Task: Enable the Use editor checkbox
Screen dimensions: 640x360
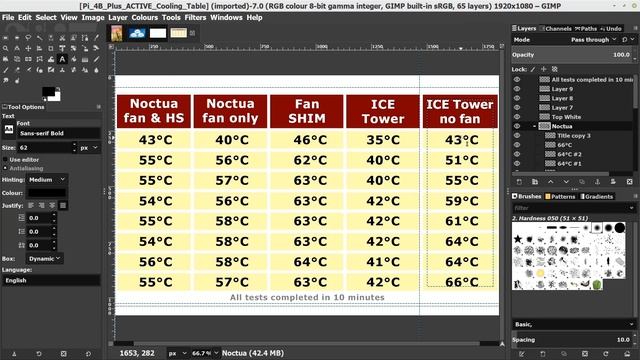Action: [5, 160]
